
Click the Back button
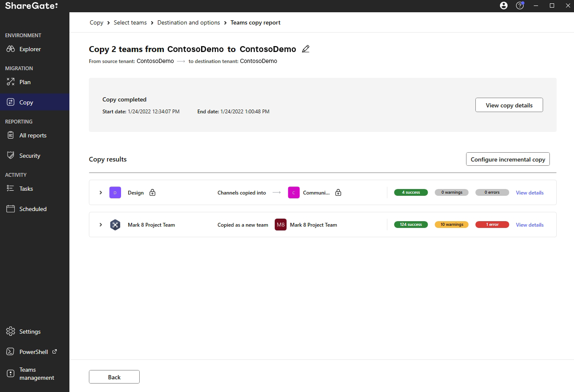pos(114,377)
